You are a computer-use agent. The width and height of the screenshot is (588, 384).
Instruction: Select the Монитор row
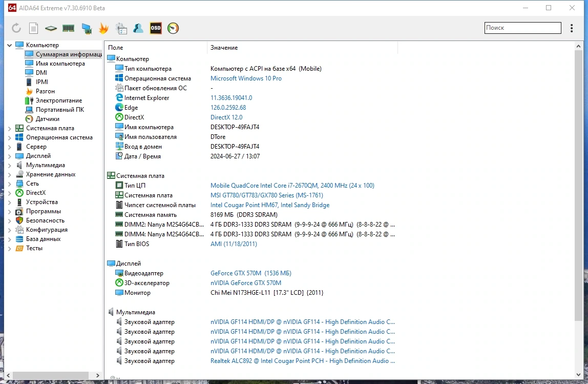click(x=251, y=293)
